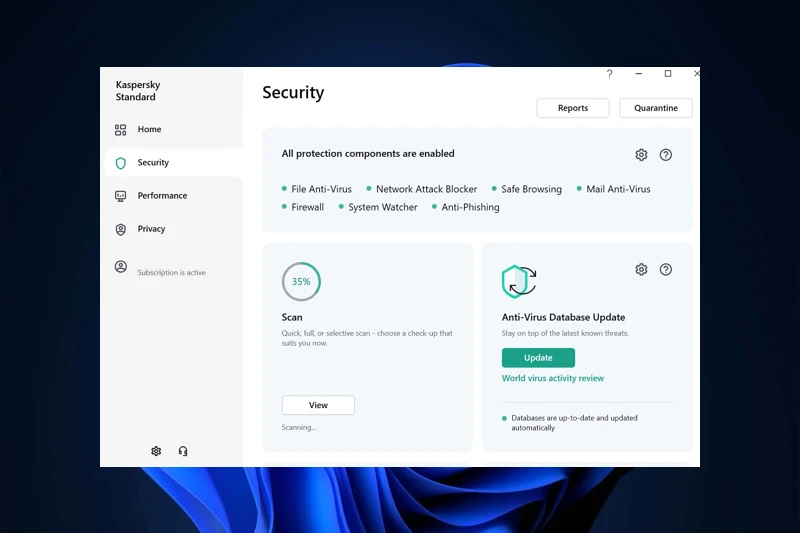This screenshot has width=800, height=533.
Task: Click All protection components are enabled heading
Action: (x=368, y=154)
